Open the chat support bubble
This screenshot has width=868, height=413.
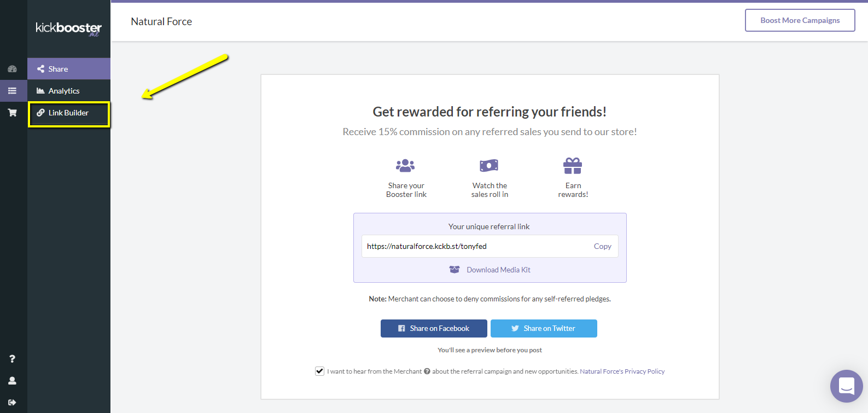[846, 386]
